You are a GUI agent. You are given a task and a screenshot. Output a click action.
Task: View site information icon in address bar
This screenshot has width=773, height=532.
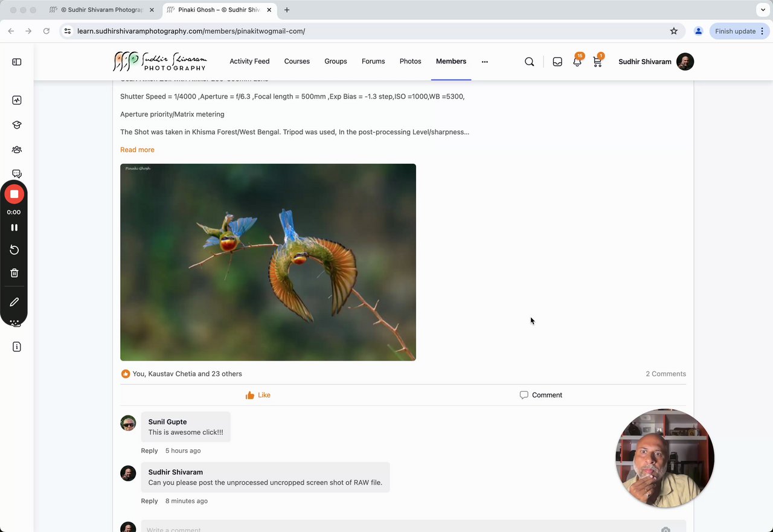coord(68,31)
